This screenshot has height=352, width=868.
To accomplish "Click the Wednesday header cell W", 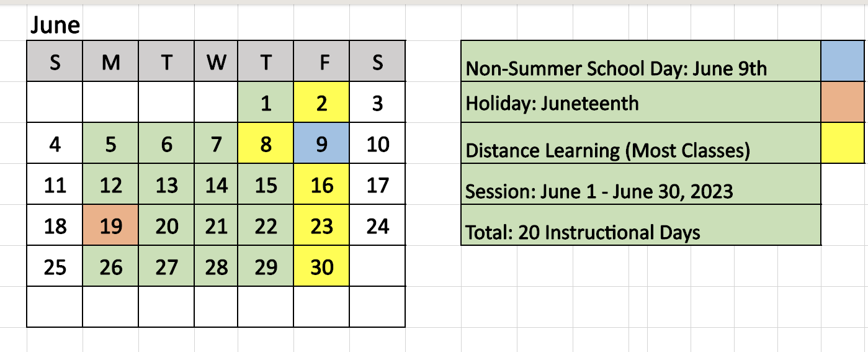I will click(216, 61).
